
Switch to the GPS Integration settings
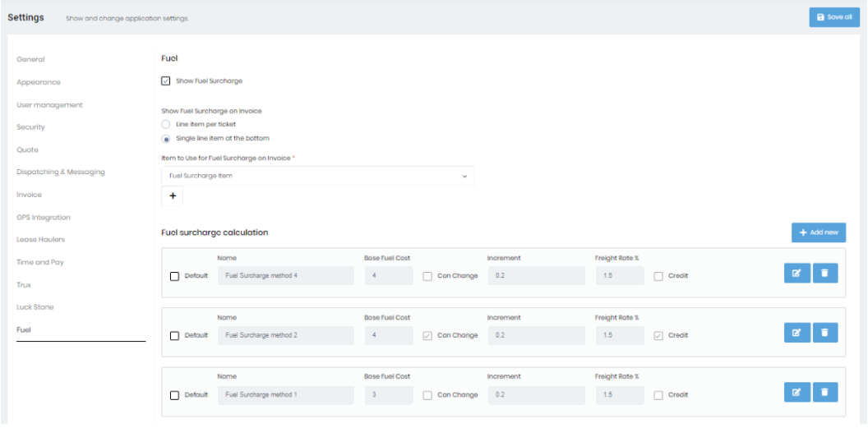point(44,218)
